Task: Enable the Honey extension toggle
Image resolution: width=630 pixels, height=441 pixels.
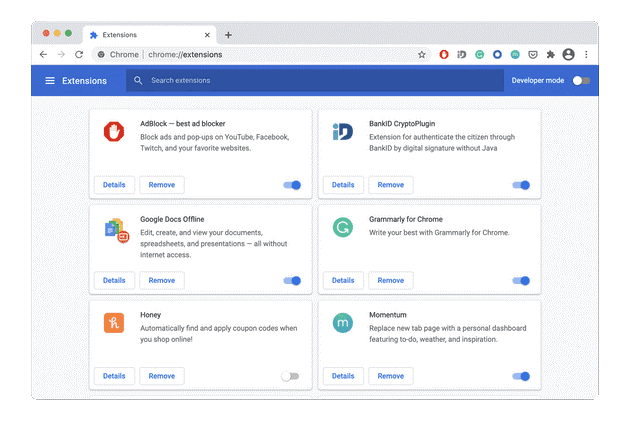Action: coord(290,376)
